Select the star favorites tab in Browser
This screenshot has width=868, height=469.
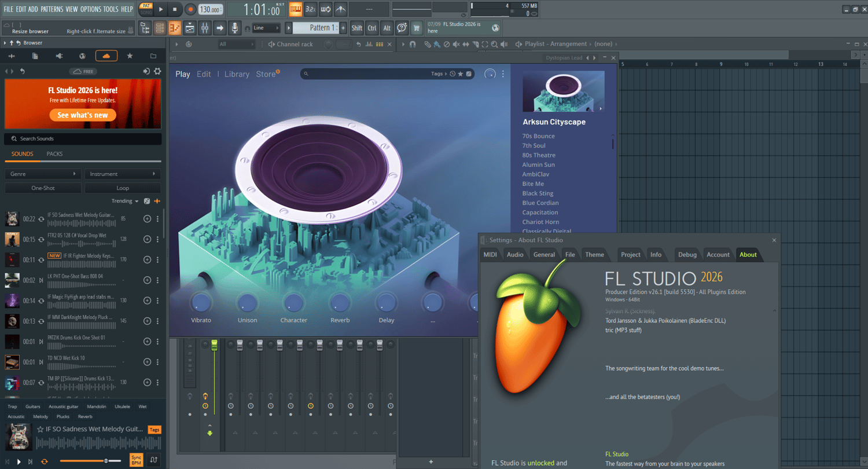130,56
